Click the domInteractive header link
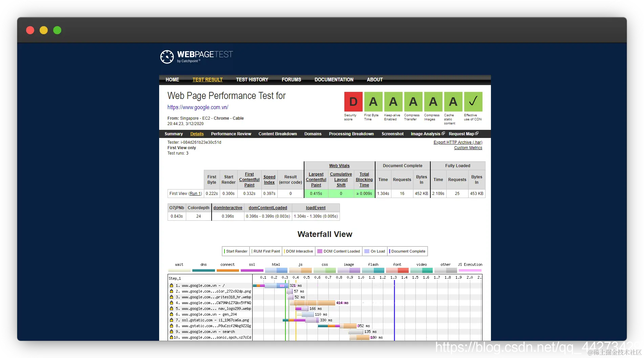This screenshot has height=358, width=644. pyautogui.click(x=228, y=208)
